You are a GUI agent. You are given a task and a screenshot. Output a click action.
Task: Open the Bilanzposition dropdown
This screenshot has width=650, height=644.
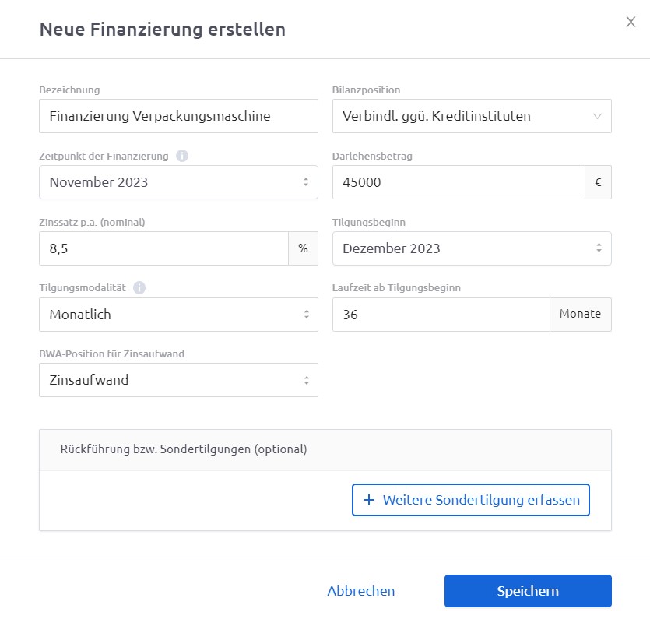coord(472,116)
